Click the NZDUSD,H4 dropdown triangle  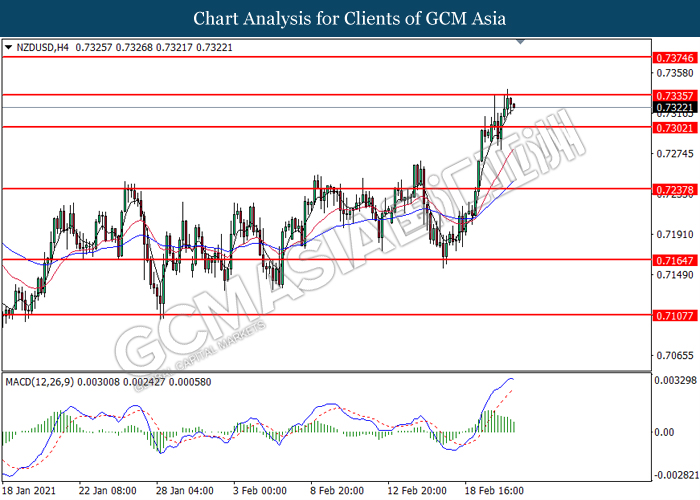8,47
